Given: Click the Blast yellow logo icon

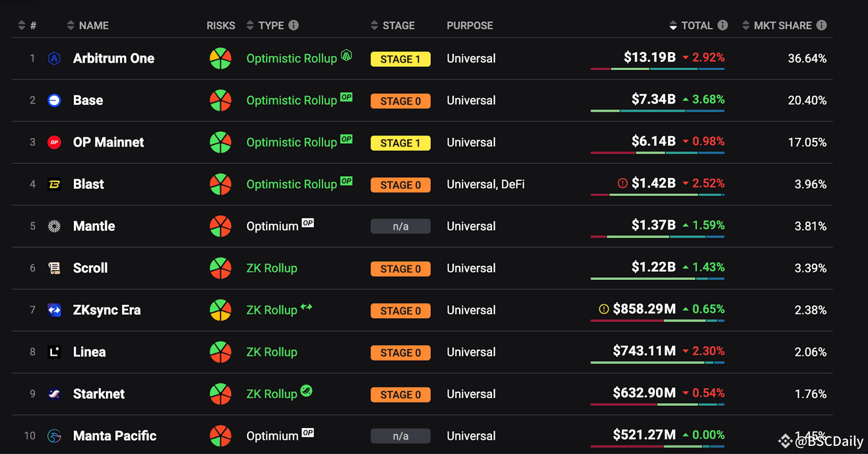Looking at the screenshot, I should [54, 184].
